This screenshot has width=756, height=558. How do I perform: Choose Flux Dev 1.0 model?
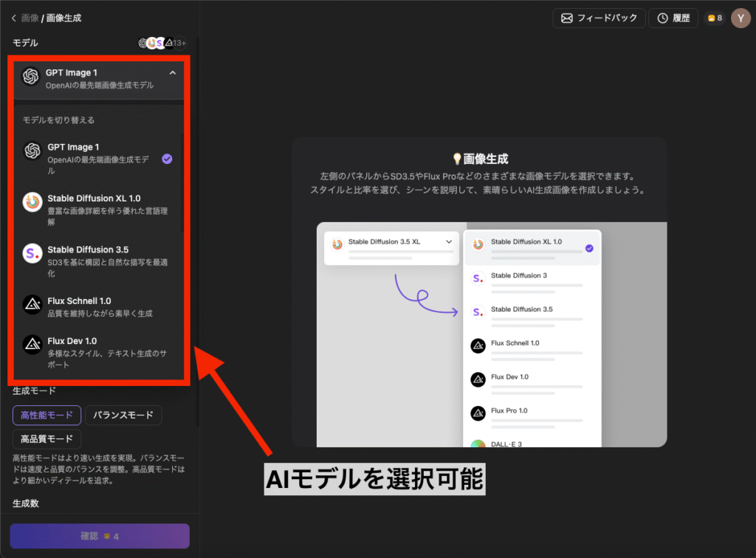click(98, 352)
